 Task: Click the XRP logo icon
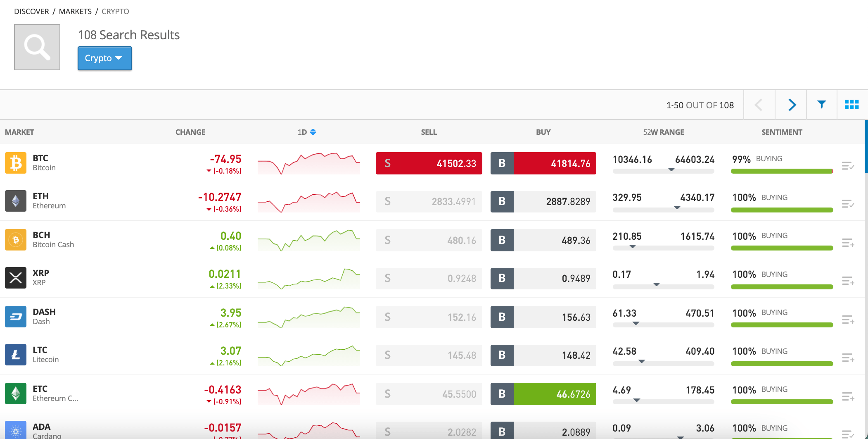pos(16,278)
